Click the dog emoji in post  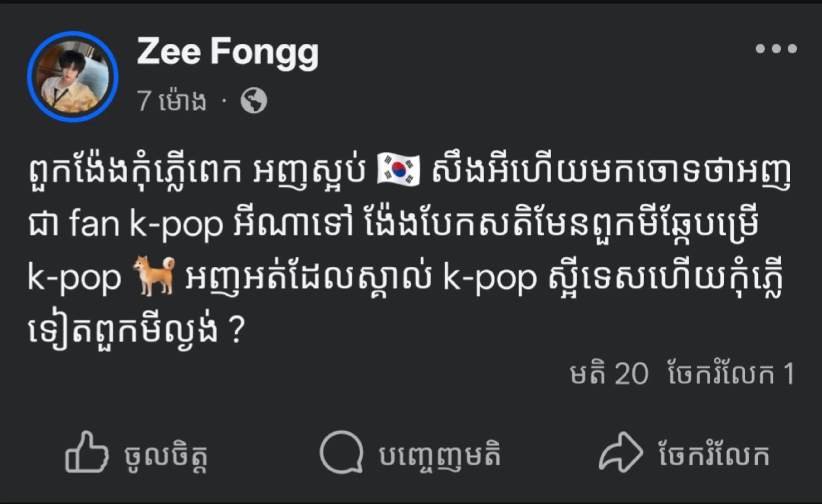(154, 276)
